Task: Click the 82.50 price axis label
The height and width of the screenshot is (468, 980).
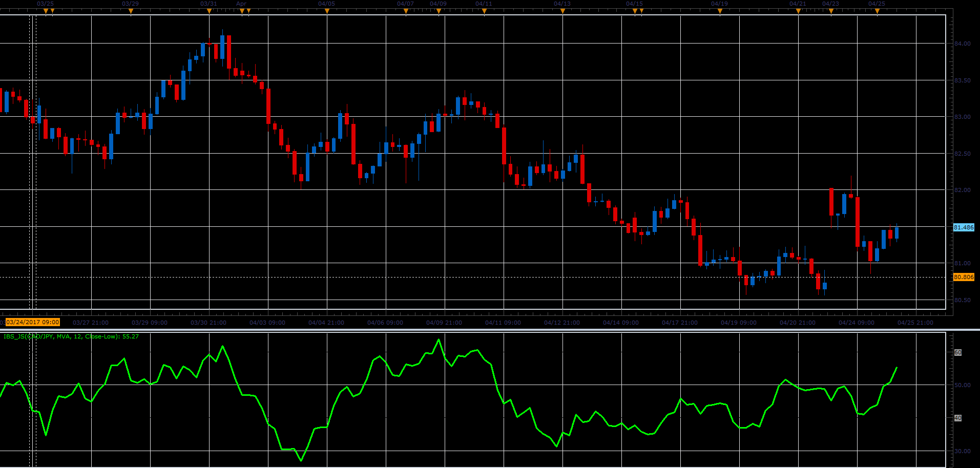Action: point(963,154)
